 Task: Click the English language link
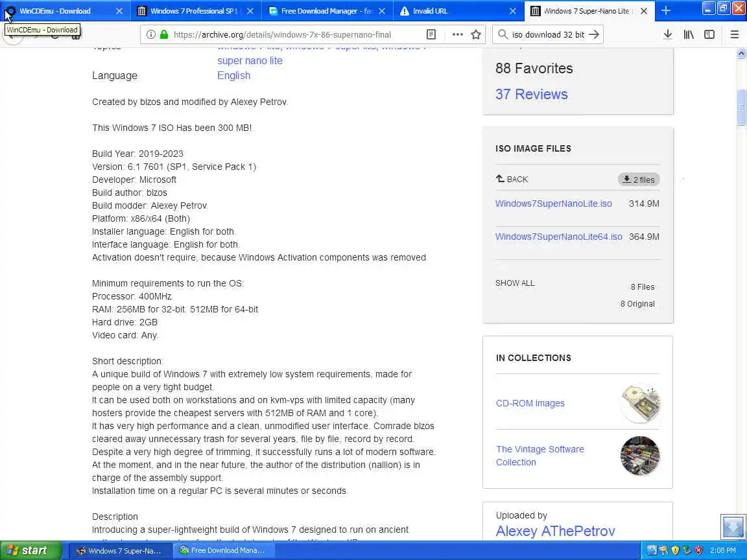(x=233, y=75)
